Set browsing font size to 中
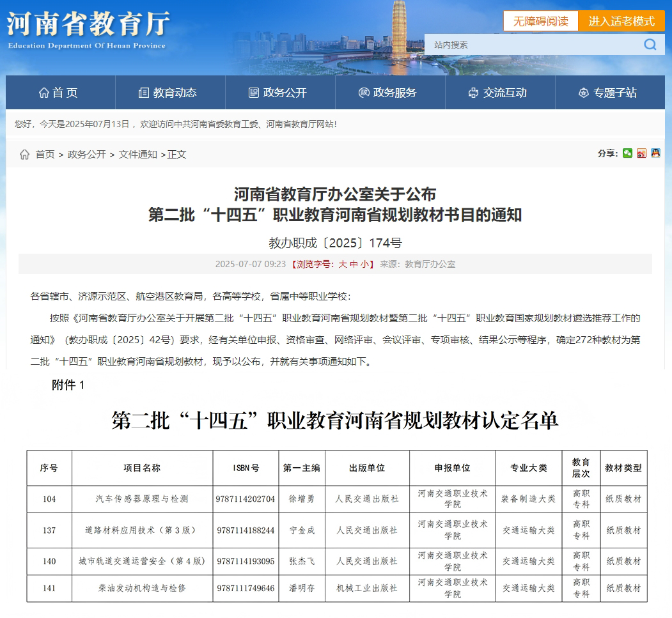 click(x=354, y=264)
